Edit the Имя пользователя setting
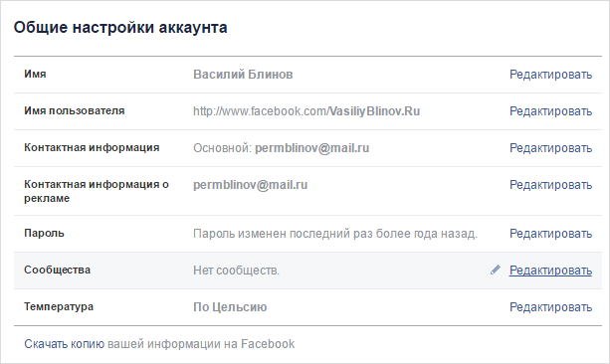 pos(550,111)
